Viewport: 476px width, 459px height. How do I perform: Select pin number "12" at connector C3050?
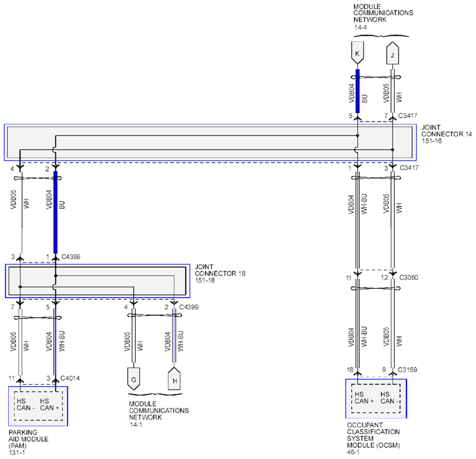[384, 277]
